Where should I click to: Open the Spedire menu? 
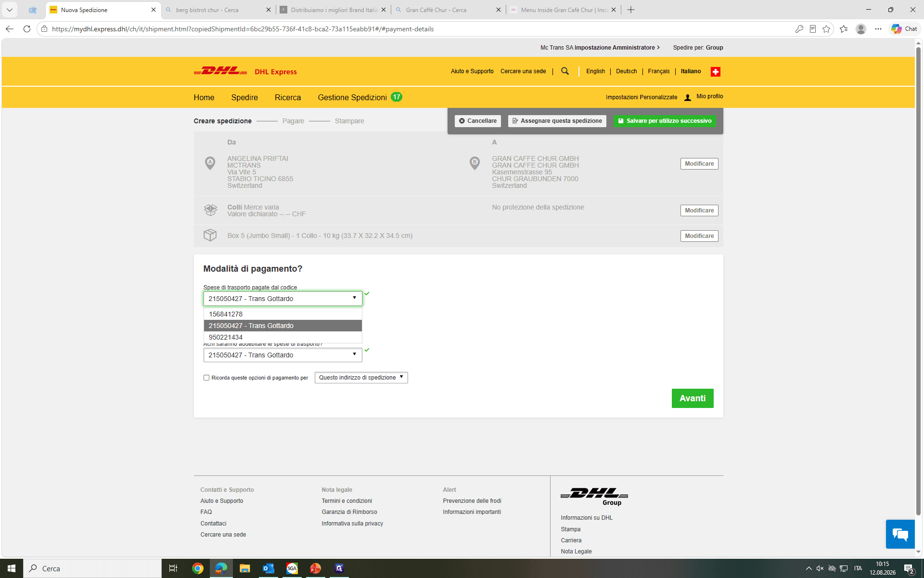pos(244,97)
